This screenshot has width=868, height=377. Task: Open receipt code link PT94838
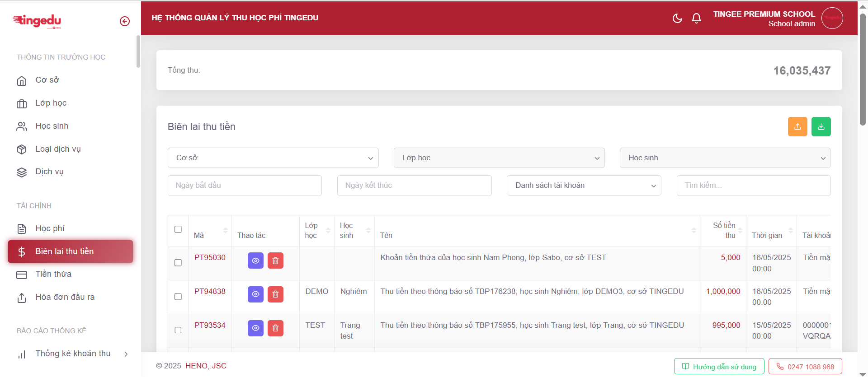210,292
